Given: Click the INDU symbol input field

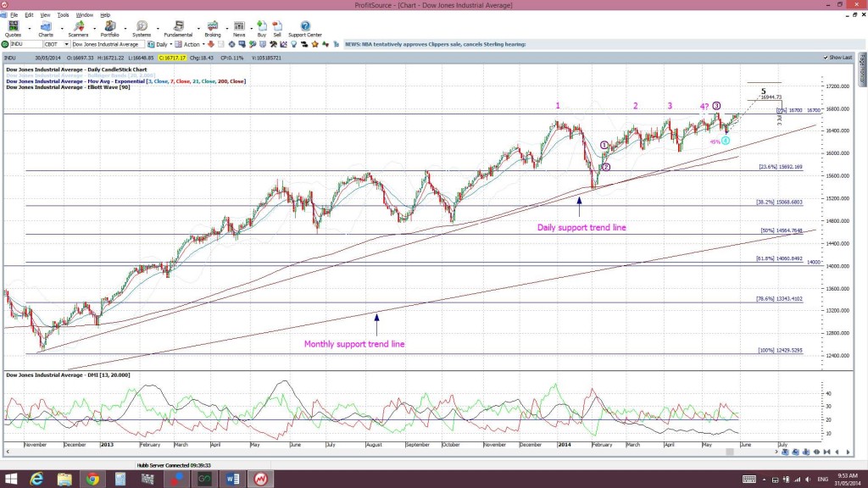Looking at the screenshot, I should pyautogui.click(x=26, y=44).
